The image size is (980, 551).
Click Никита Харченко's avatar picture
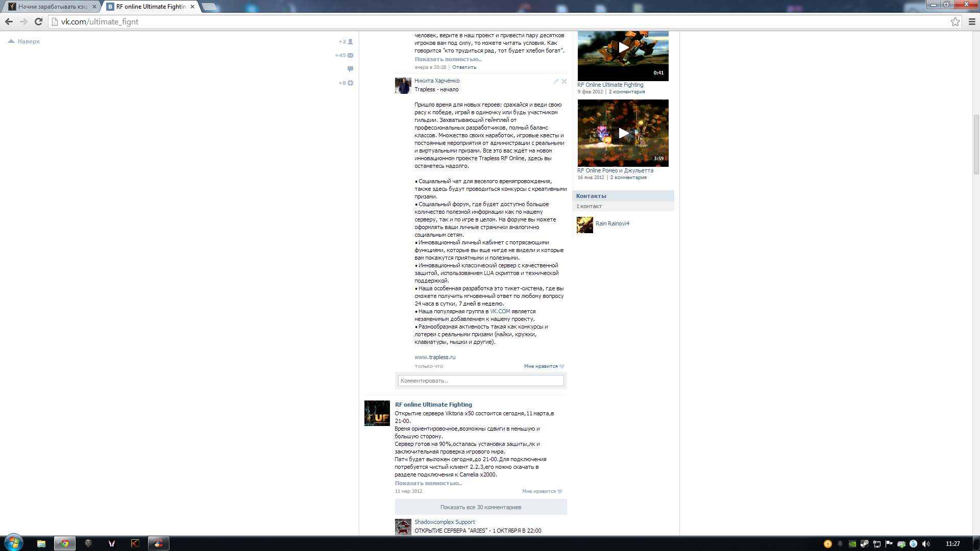403,86
